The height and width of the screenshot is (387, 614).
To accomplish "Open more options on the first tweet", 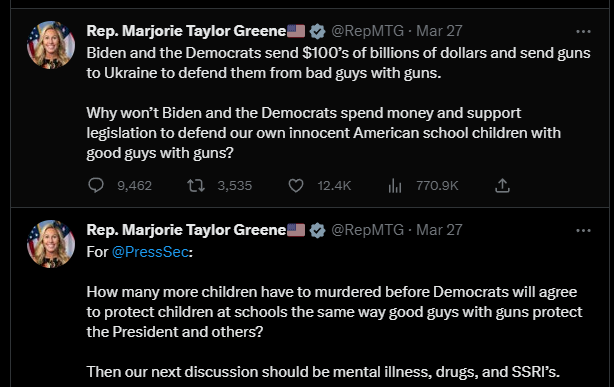I will coord(583,31).
